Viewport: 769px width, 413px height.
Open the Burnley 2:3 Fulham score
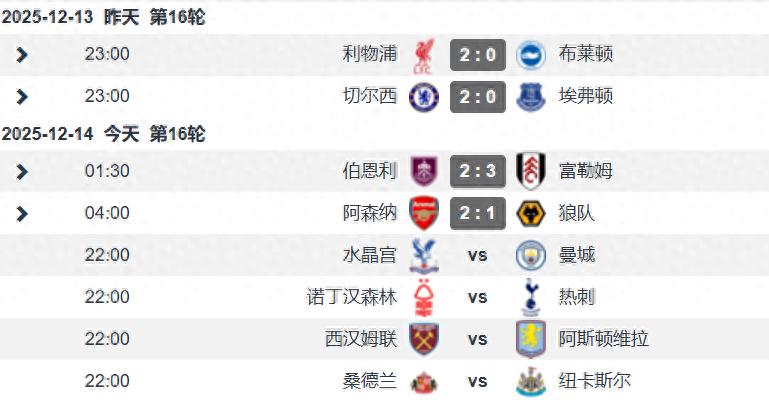477,171
